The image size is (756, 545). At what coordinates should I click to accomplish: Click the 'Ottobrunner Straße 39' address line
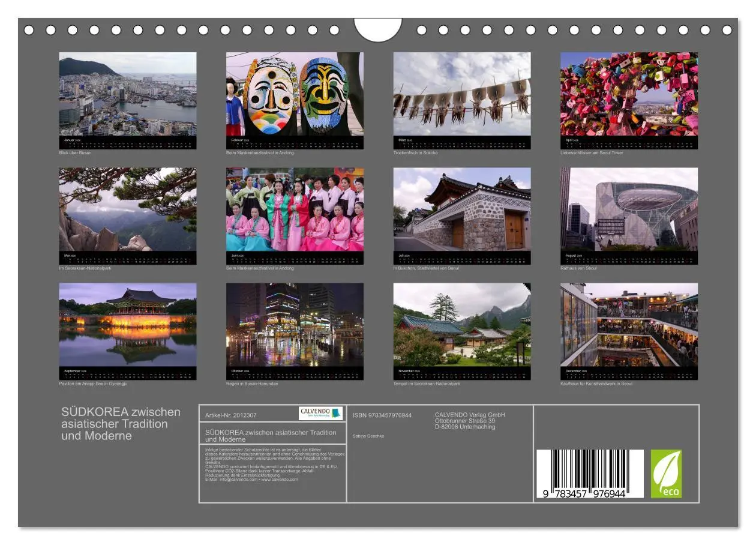point(465,421)
